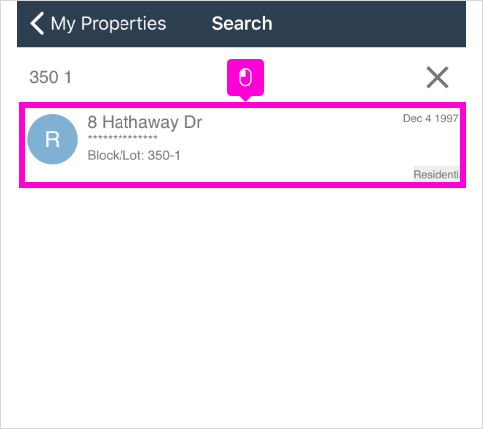Click the masked asterisks owner line

122,137
